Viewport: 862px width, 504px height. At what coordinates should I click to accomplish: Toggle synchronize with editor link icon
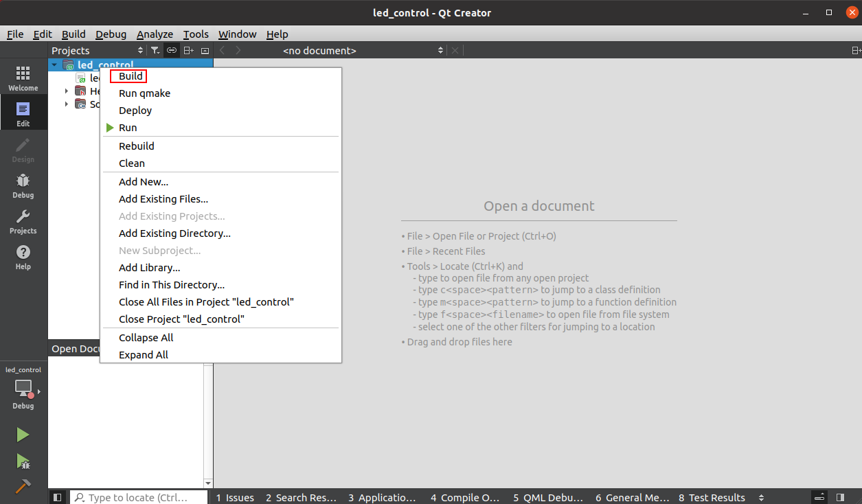172,50
